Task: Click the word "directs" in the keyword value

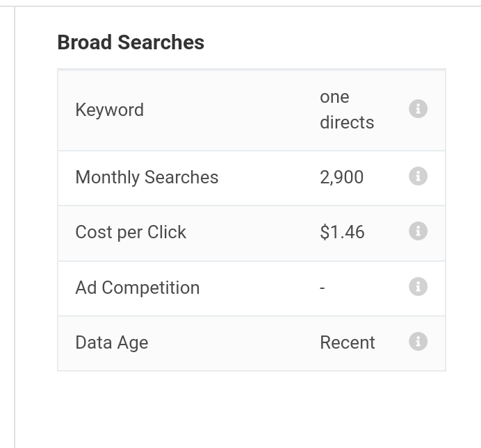Action: point(347,122)
